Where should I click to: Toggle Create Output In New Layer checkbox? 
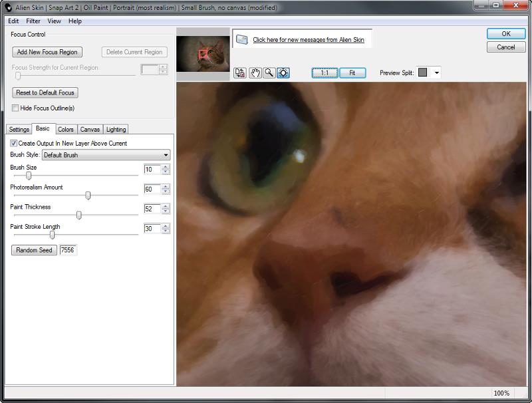point(13,143)
